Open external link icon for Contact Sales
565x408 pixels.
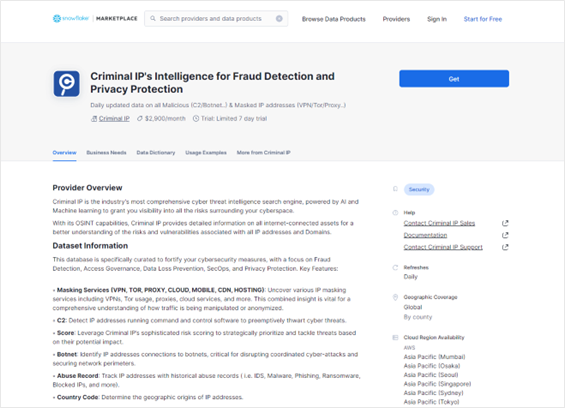505,223
